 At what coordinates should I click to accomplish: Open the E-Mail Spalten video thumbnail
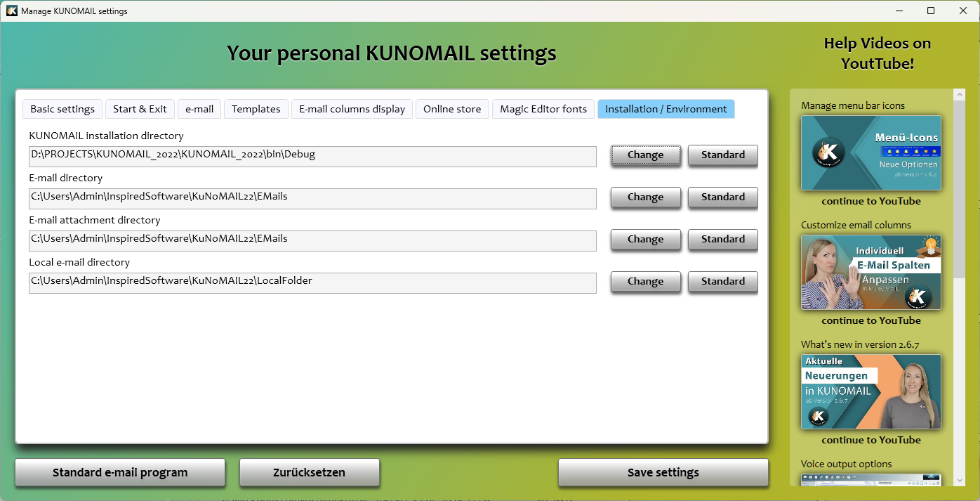[871, 273]
